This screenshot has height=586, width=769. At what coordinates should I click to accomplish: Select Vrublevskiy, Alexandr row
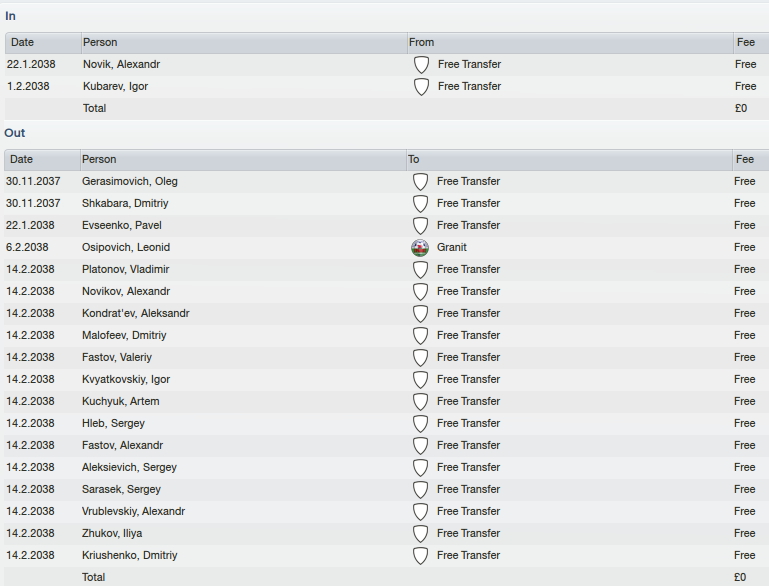[386, 511]
